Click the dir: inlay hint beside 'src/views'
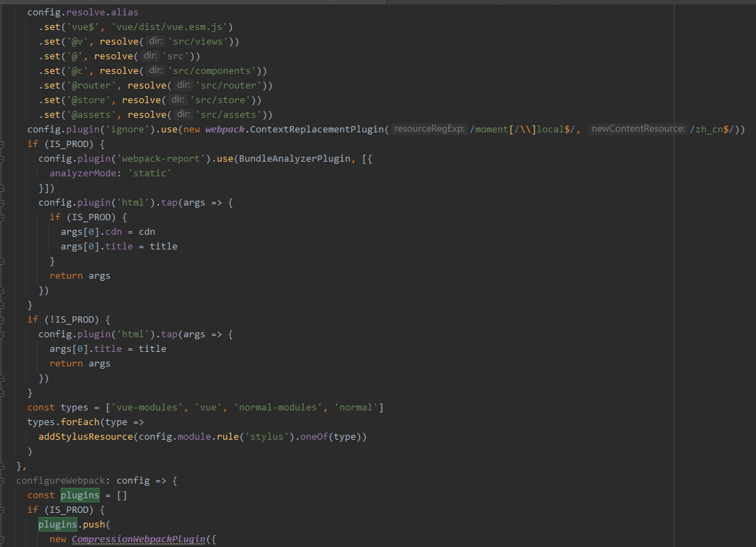Viewport: 756px width, 547px height. 154,41
